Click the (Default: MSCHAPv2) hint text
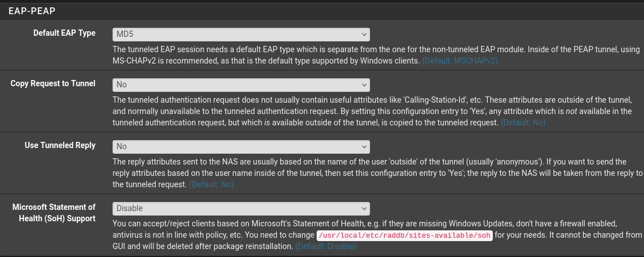The height and width of the screenshot is (257, 644). point(459,61)
